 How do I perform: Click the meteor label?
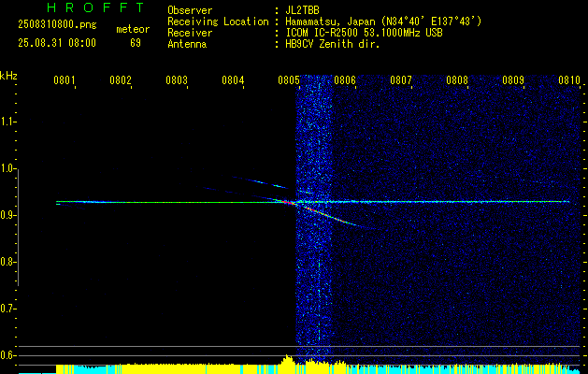pos(133,29)
